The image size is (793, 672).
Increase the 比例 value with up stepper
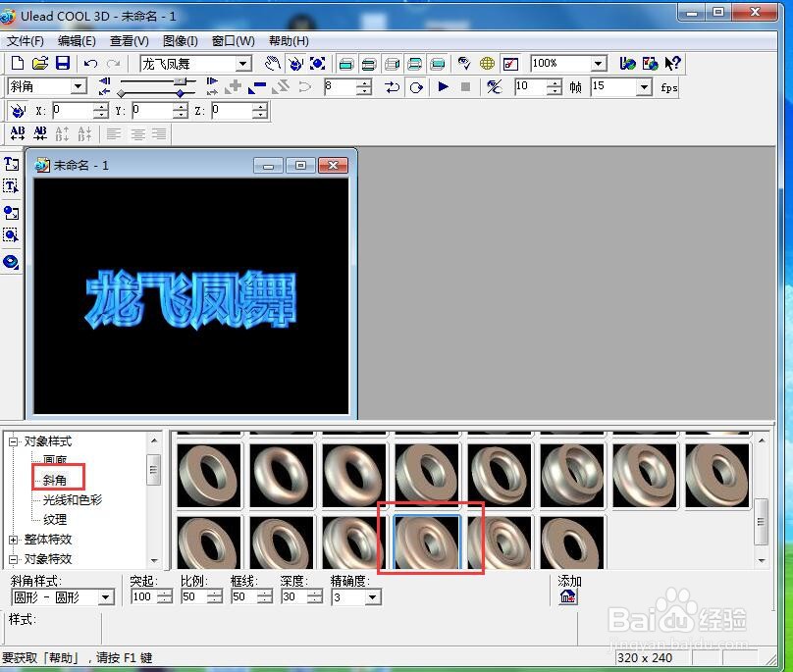(215, 594)
